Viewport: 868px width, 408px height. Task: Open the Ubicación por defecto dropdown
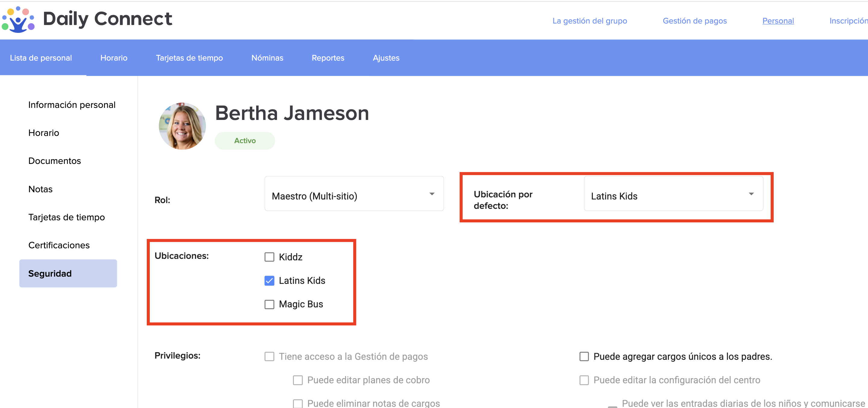[673, 194]
